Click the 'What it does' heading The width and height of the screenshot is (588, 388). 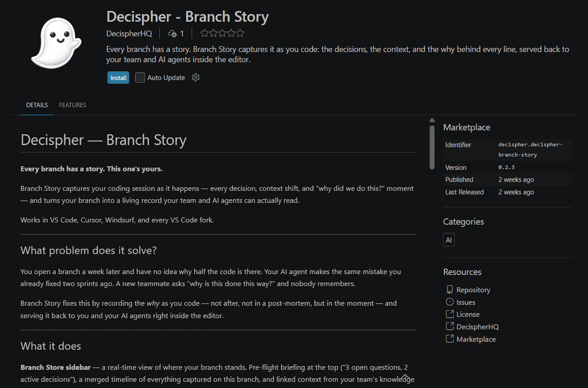pyautogui.click(x=51, y=346)
